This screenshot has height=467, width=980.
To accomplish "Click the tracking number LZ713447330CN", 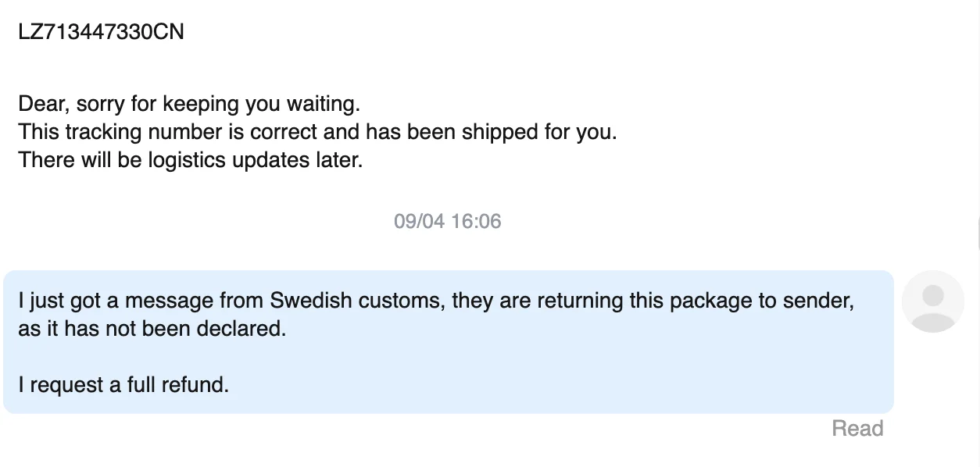I will click(x=101, y=32).
